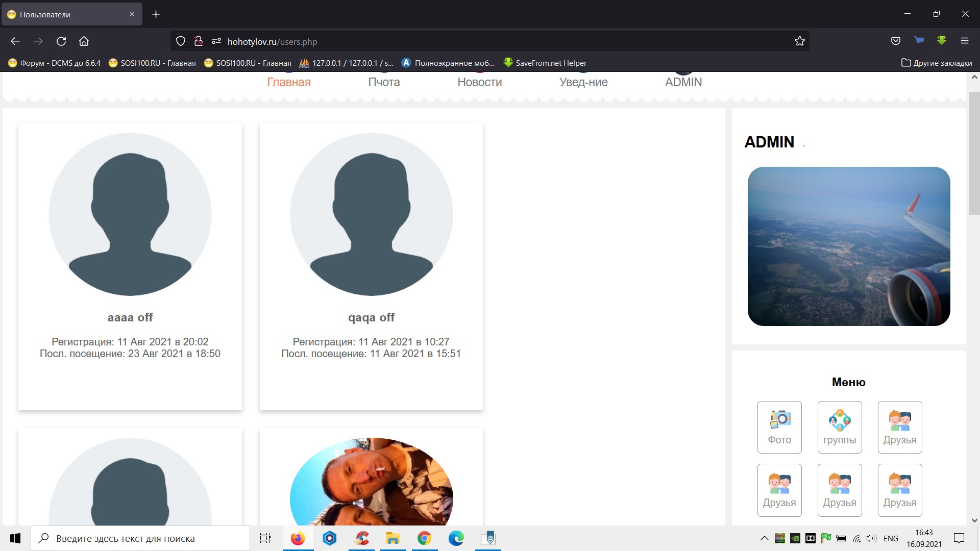Expand the system tray hidden icons
Screen dimensions: 980x551
[x=764, y=538]
